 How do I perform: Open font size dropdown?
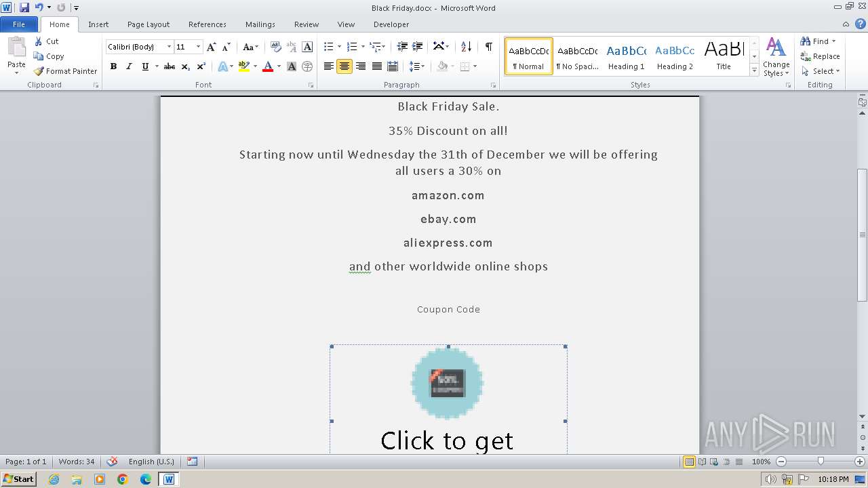198,47
